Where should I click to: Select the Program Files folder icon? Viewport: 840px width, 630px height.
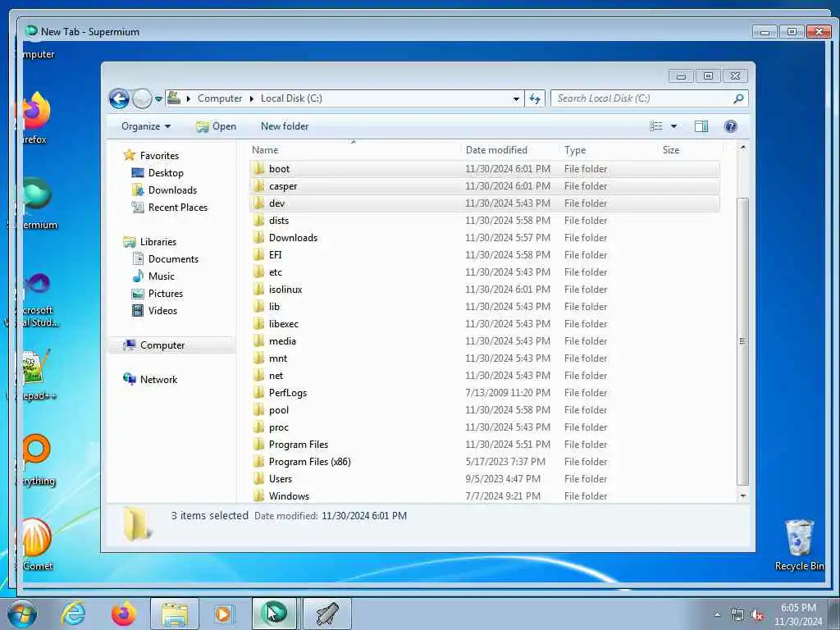(x=258, y=445)
